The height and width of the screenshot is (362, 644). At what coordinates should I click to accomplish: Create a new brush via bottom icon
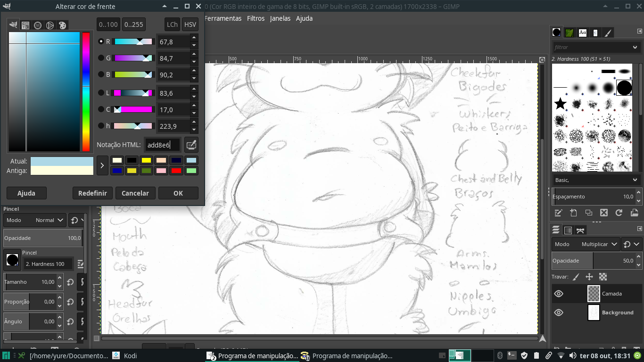tap(573, 213)
